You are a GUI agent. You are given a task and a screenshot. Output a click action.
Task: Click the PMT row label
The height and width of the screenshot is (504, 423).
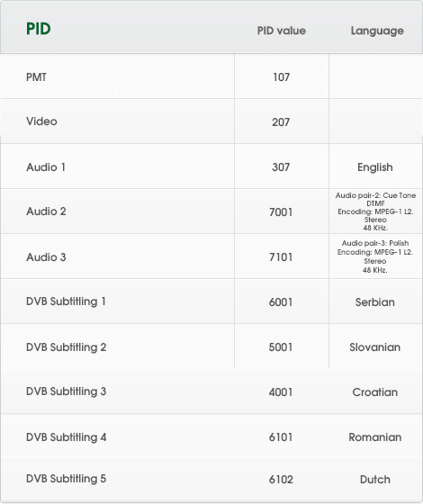click(x=36, y=77)
